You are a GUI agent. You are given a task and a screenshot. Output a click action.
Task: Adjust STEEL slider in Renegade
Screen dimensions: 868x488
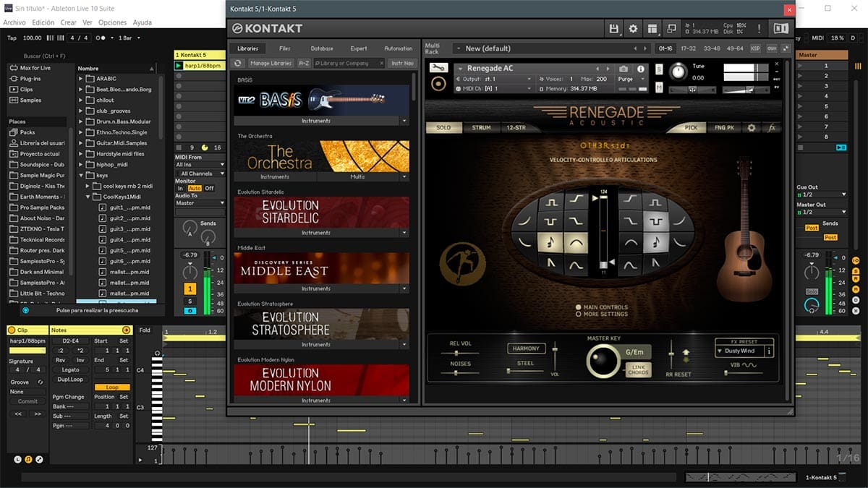pos(526,371)
